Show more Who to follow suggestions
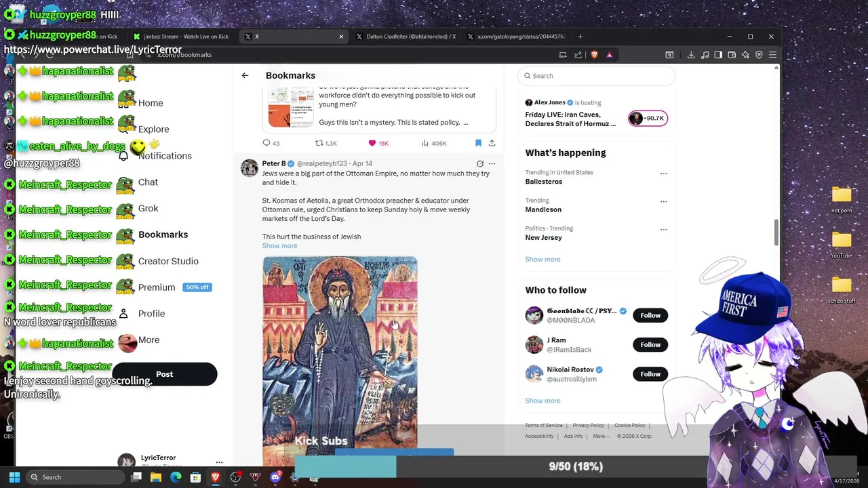This screenshot has width=868, height=488. [x=542, y=401]
